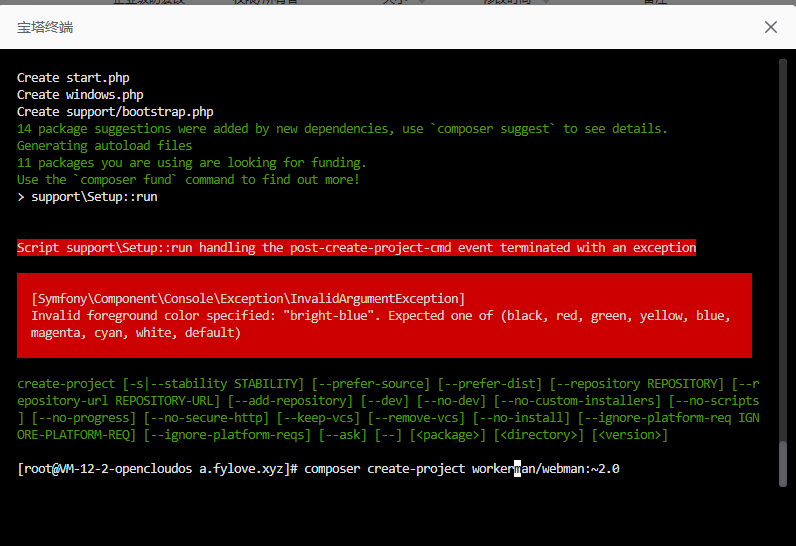Click the 'Create start.php' output line
The height and width of the screenshot is (546, 796).
click(x=73, y=78)
